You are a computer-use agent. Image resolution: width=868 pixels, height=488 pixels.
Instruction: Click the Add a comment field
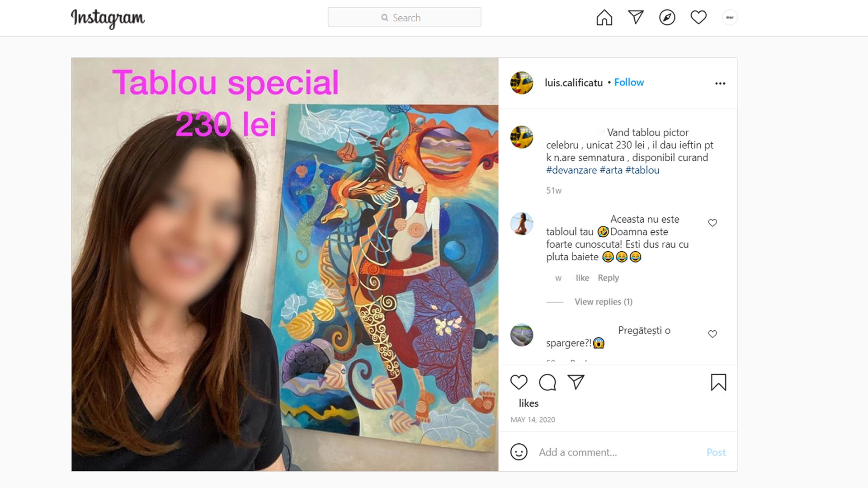(619, 452)
